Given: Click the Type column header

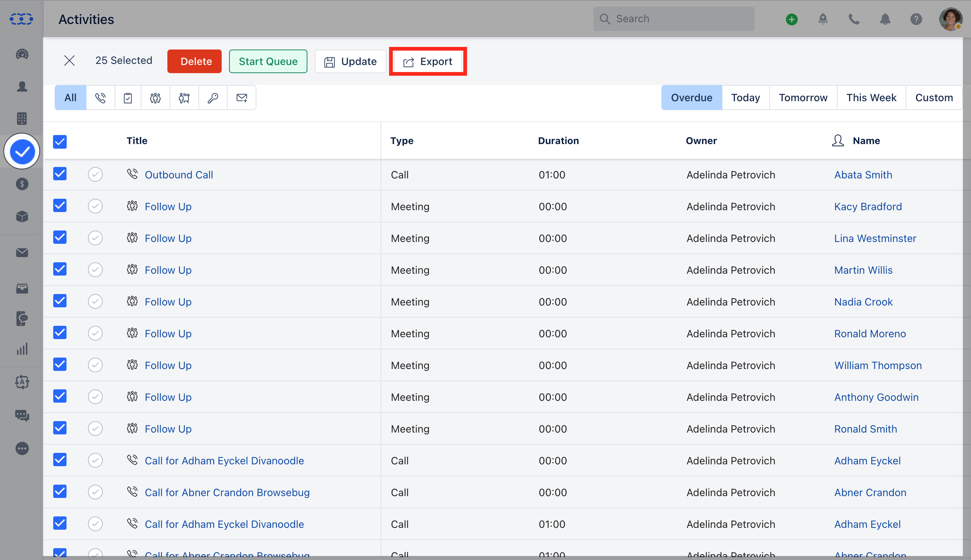Looking at the screenshot, I should [402, 141].
